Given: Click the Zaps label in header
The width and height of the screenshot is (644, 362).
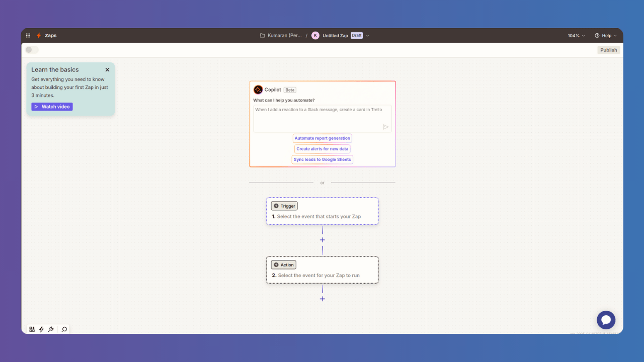Looking at the screenshot, I should (x=51, y=36).
